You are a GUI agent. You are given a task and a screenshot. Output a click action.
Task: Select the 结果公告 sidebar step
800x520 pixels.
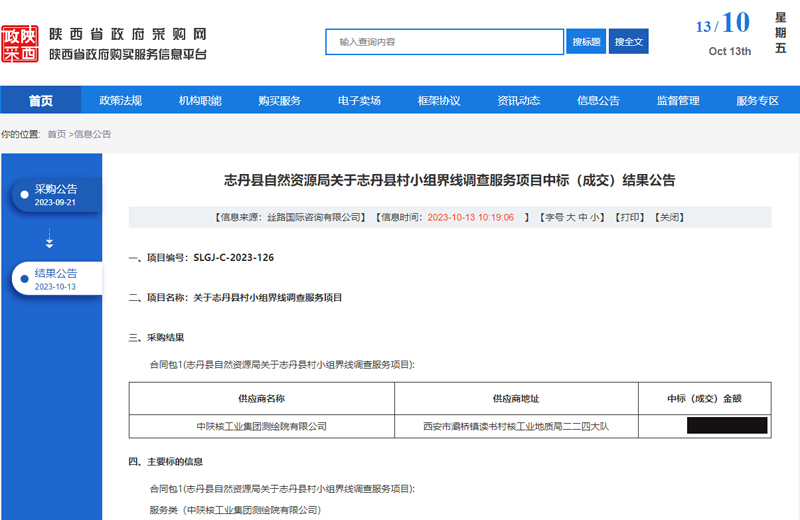pyautogui.click(x=55, y=278)
